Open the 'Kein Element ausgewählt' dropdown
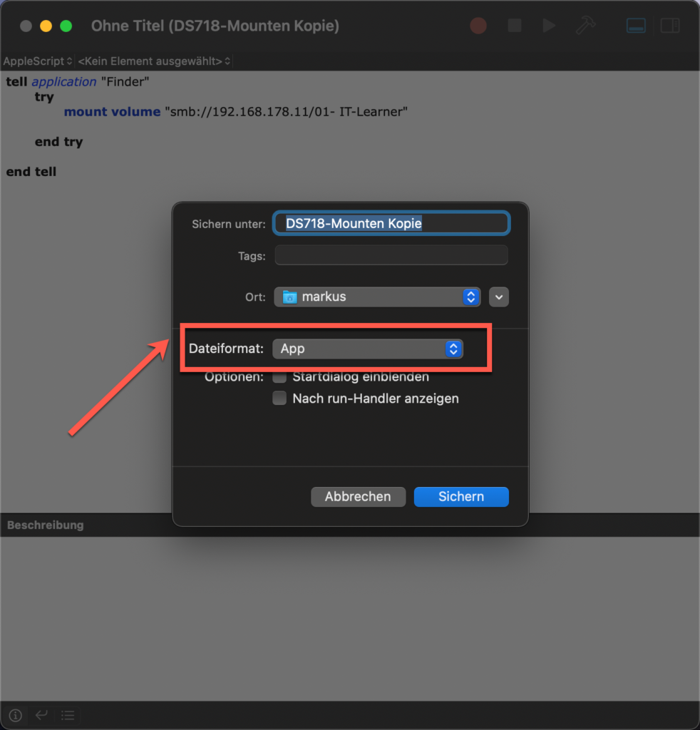Viewport: 700px width, 730px height. (x=154, y=61)
